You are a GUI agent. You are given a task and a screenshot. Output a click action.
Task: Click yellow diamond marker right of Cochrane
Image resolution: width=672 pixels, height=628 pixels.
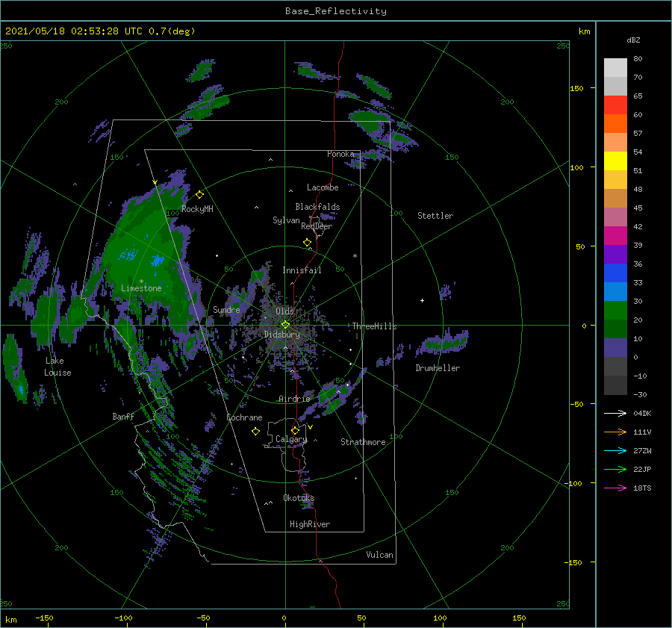[255, 432]
